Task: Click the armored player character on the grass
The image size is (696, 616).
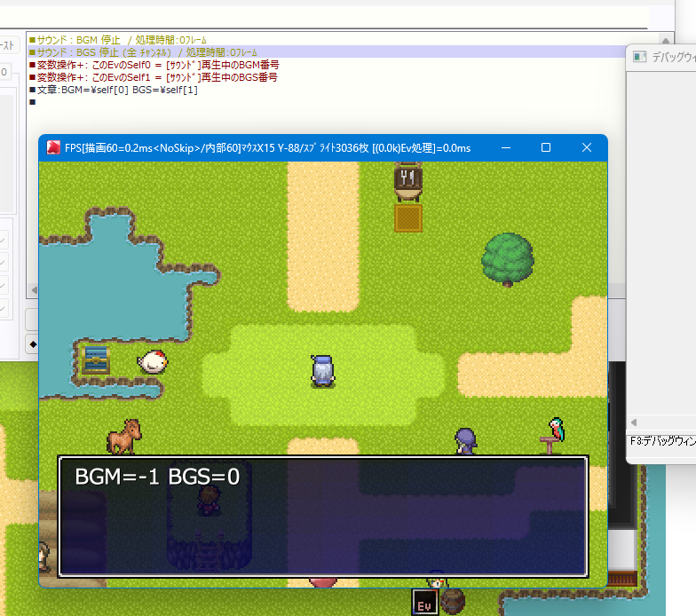Action: coord(323,370)
